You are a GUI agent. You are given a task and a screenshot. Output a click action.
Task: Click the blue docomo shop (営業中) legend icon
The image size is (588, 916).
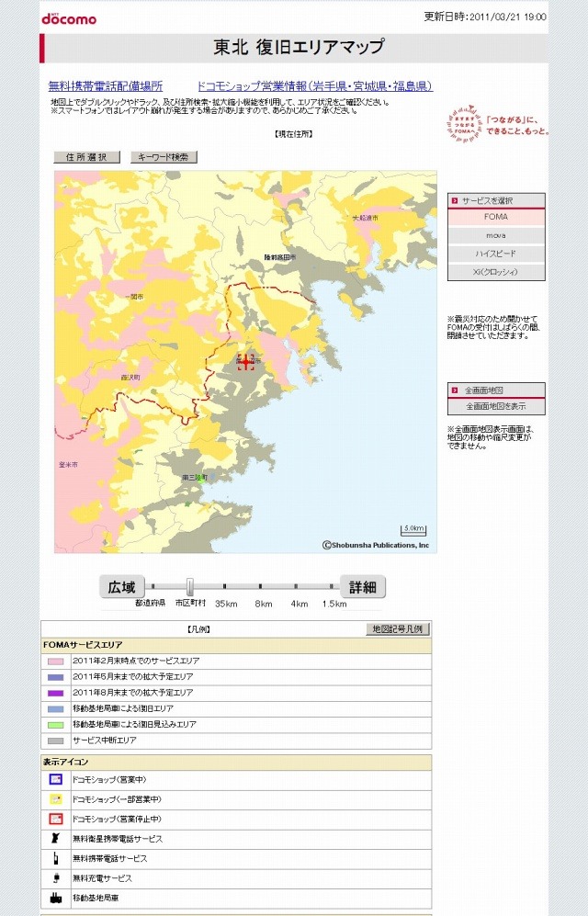[55, 779]
